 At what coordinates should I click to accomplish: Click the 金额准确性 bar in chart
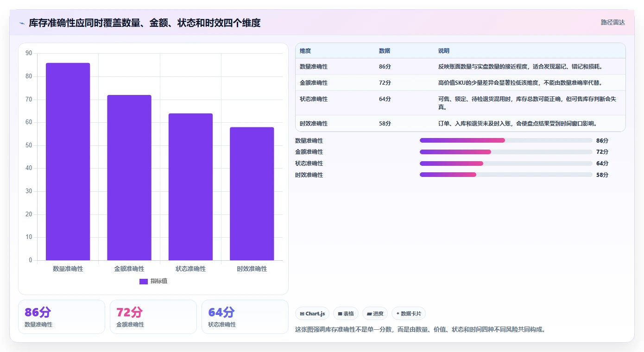coord(129,178)
